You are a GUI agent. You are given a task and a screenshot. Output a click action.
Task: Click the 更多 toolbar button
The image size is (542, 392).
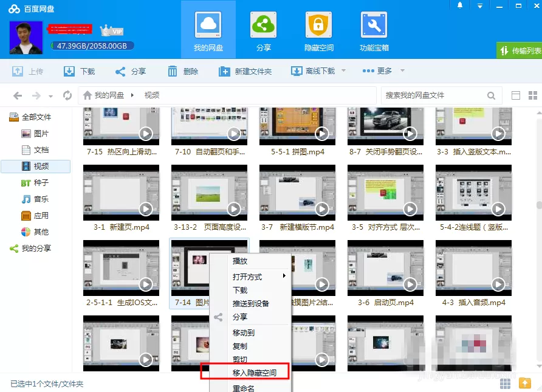pyautogui.click(x=377, y=71)
